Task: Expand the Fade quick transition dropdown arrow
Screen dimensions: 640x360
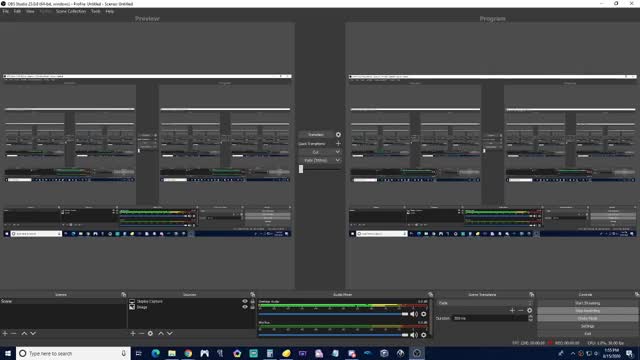Action: click(x=338, y=160)
